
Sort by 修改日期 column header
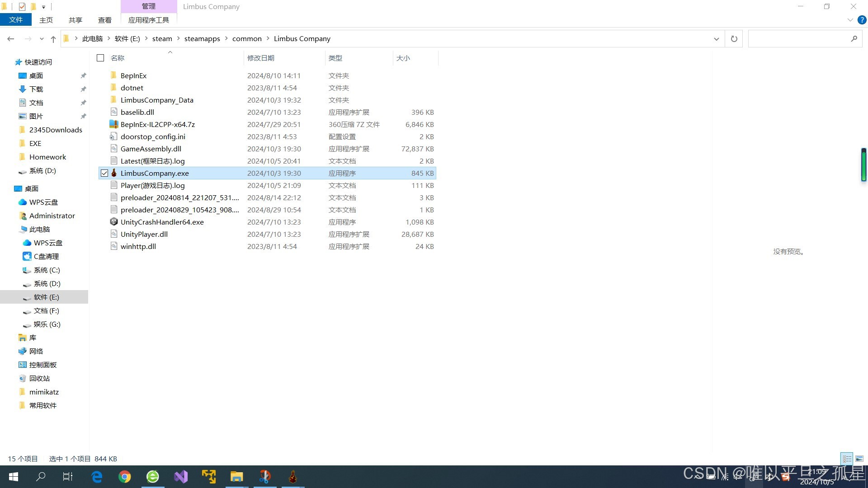261,58
